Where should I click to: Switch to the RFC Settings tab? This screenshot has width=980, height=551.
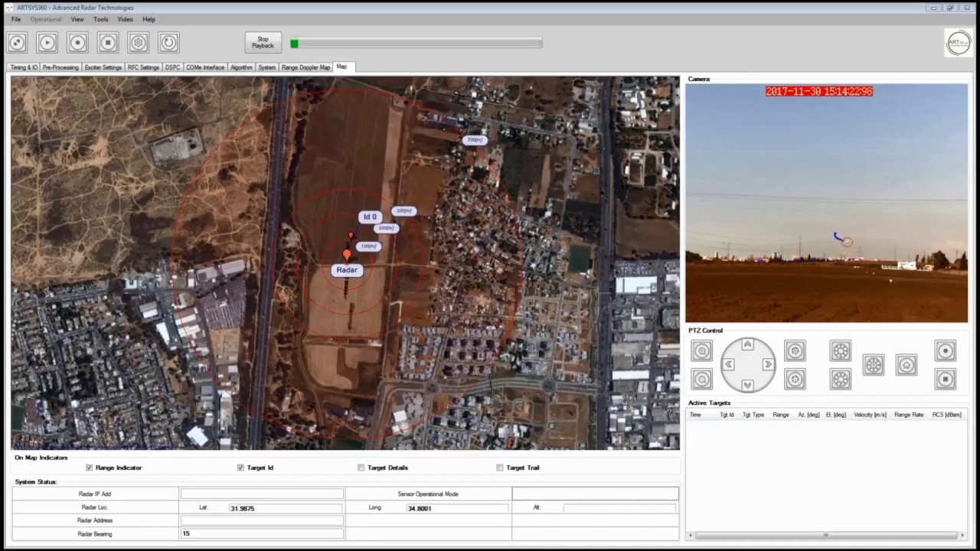pyautogui.click(x=144, y=67)
